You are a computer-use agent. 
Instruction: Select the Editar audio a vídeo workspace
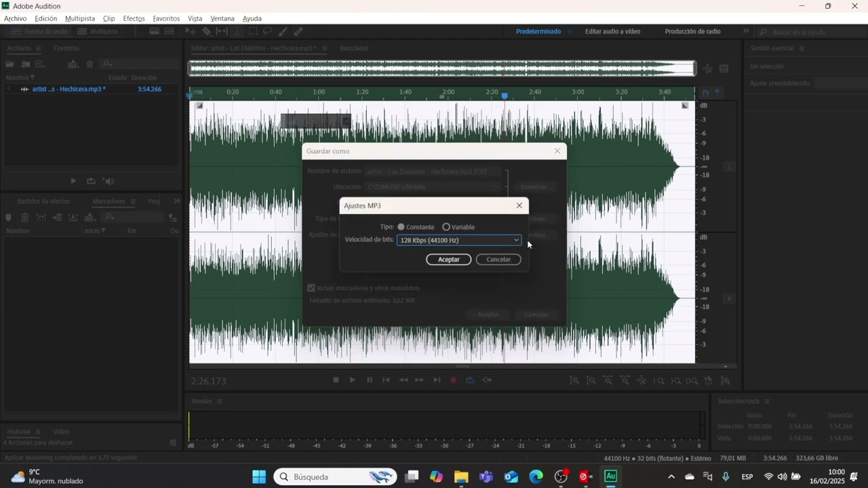[x=612, y=31]
